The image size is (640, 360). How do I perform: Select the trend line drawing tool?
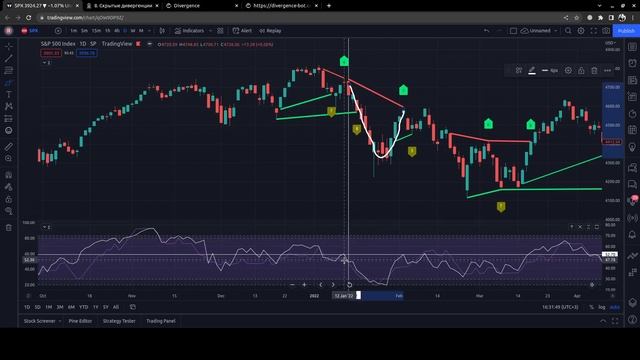9,58
